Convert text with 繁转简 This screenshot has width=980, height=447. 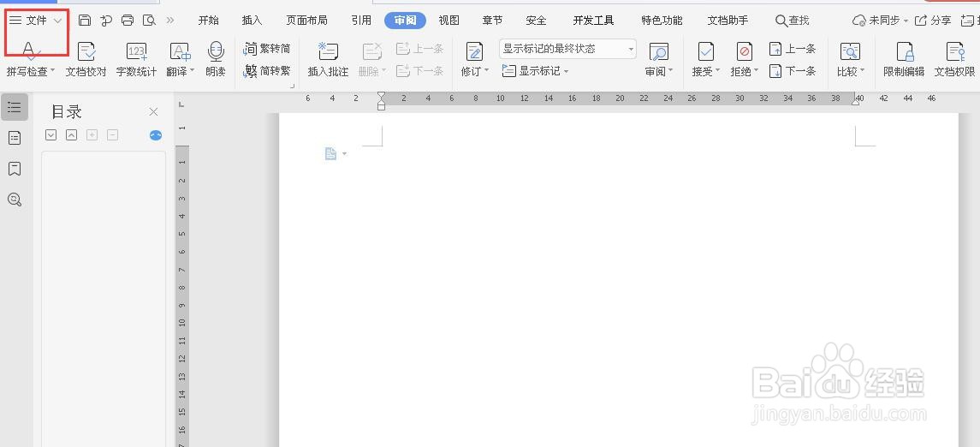click(267, 49)
